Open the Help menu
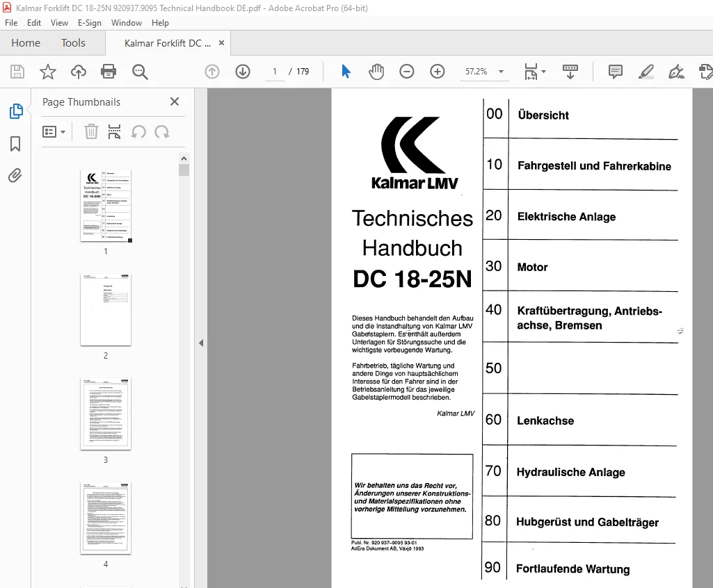The image size is (713, 588). pos(160,23)
